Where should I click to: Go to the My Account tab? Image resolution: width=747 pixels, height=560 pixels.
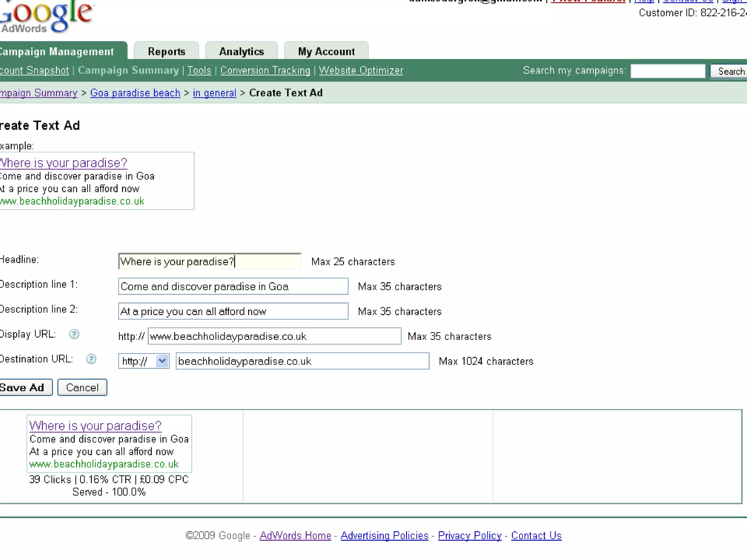[326, 51]
